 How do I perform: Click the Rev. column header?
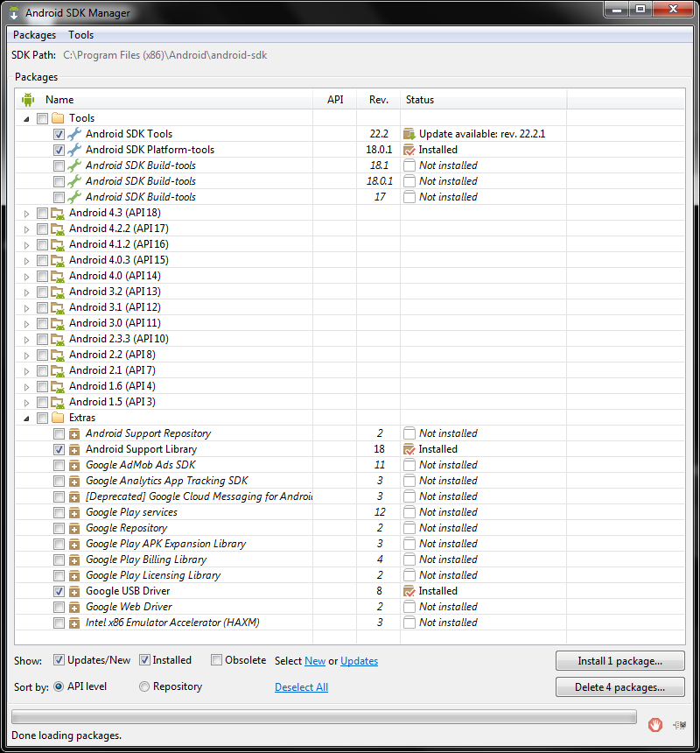379,100
